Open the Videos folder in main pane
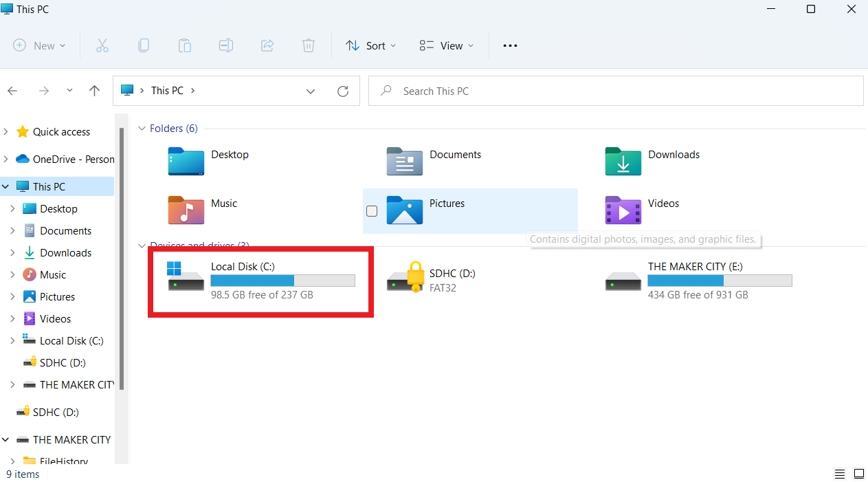 [643, 210]
